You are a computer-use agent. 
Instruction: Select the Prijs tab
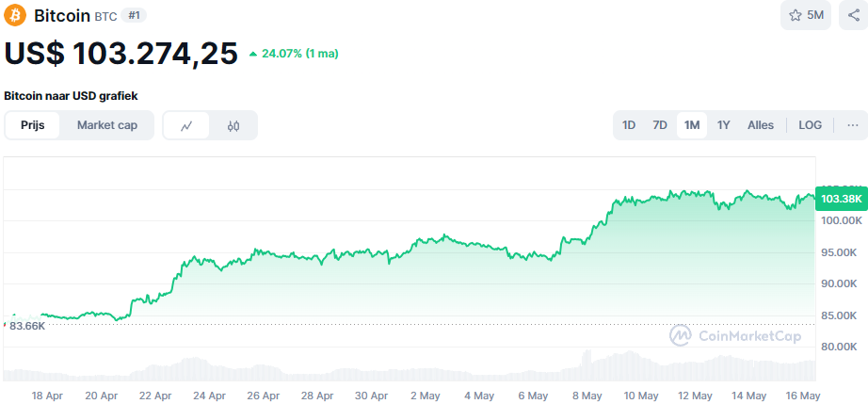tap(32, 125)
